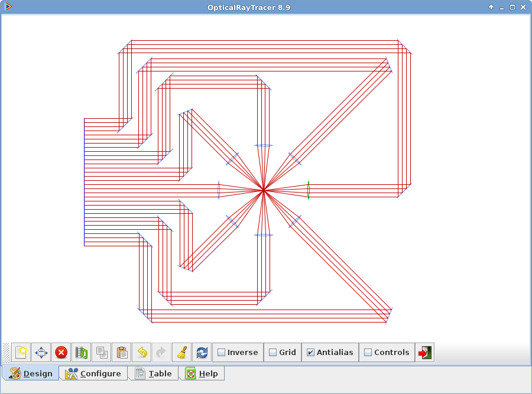Delete the selected optical component
The width and height of the screenshot is (532, 394).
[61, 352]
